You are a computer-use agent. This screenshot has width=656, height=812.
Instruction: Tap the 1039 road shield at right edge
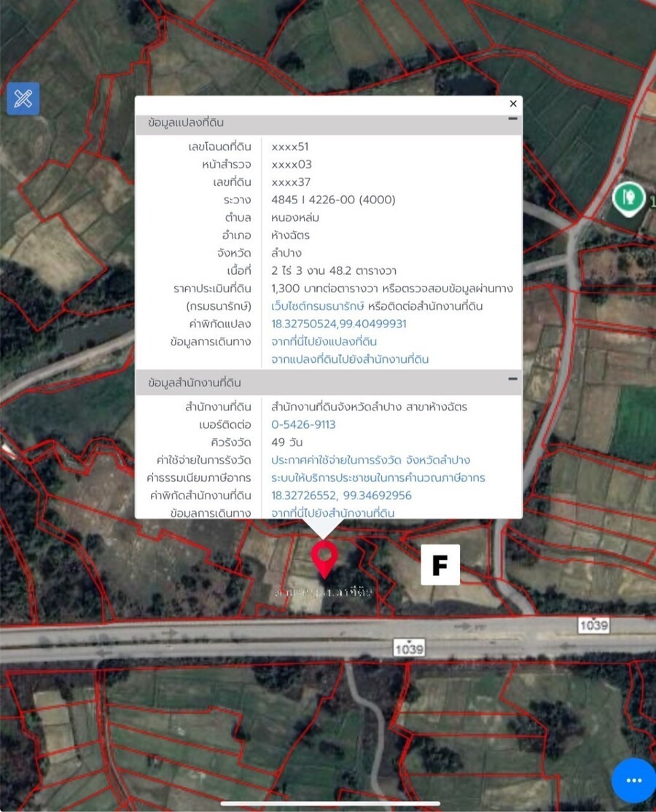(x=593, y=625)
